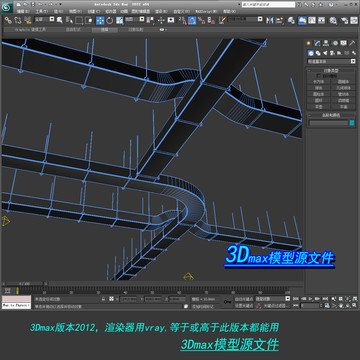
Task: Click the 球体 Sphere button
Action: point(319,88)
